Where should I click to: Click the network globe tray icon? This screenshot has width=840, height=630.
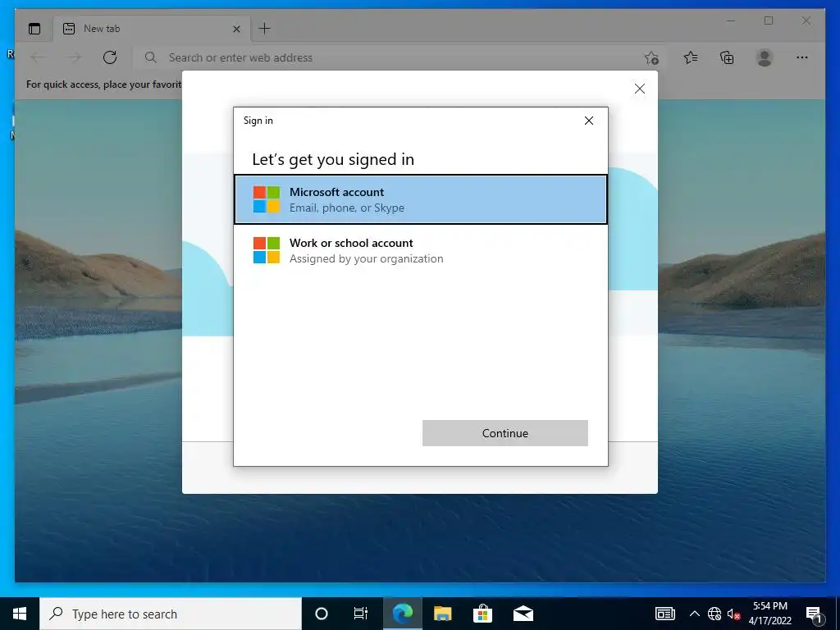[x=714, y=614]
